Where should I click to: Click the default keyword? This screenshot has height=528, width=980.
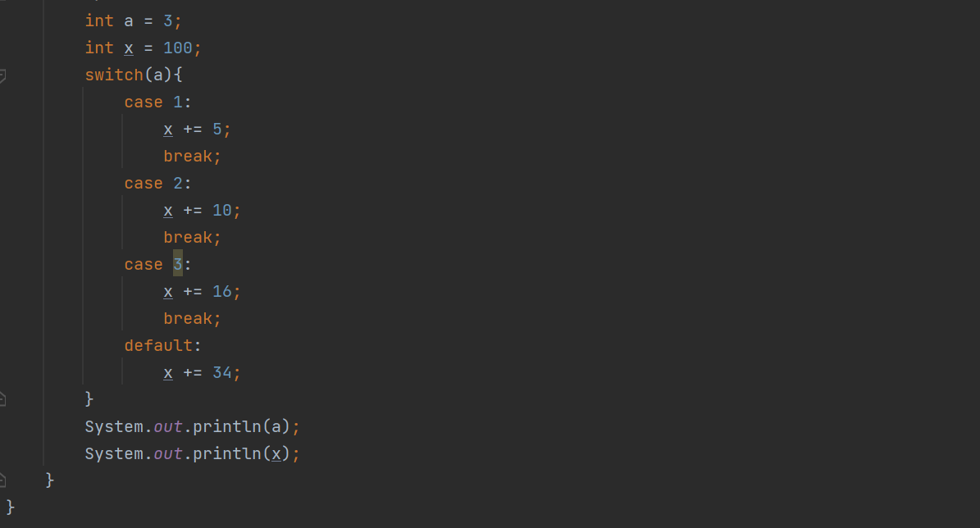click(x=158, y=345)
